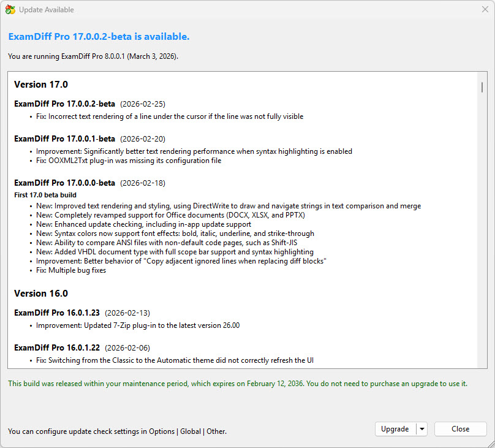
Task: Click the 'ExamDiff Pro 16.0.1.23' release title
Action: 57,313
